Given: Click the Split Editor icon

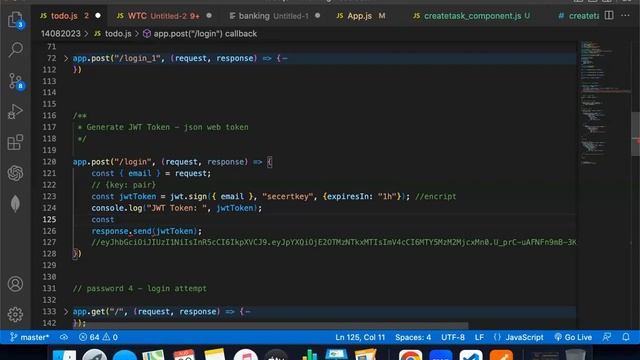Looking at the screenshot, I should pyautogui.click(x=609, y=16).
